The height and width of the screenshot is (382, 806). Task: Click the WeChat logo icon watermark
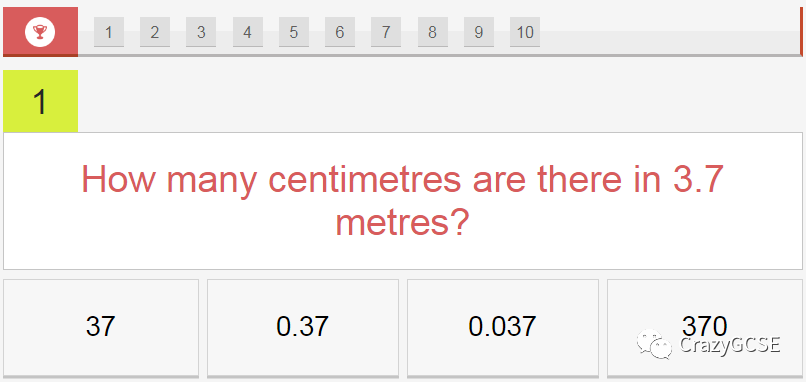coord(654,343)
